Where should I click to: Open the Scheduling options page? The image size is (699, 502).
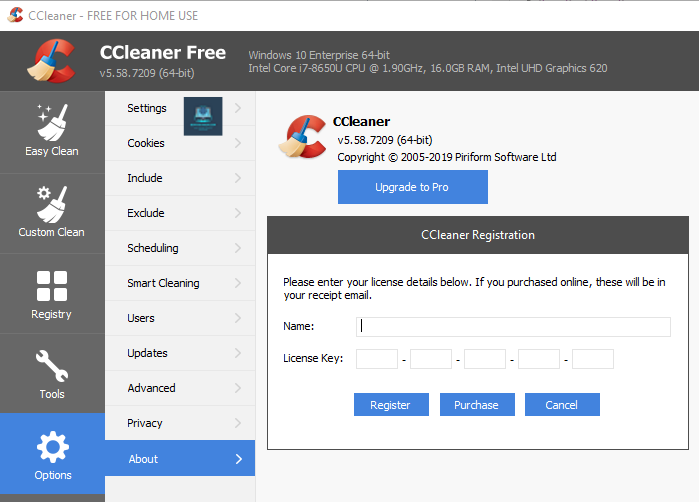[x=180, y=248]
